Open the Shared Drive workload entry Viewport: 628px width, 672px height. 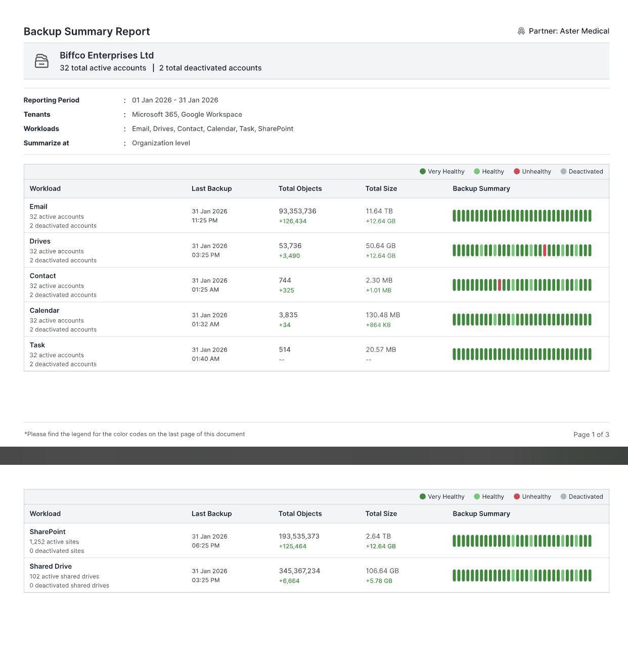(x=51, y=566)
